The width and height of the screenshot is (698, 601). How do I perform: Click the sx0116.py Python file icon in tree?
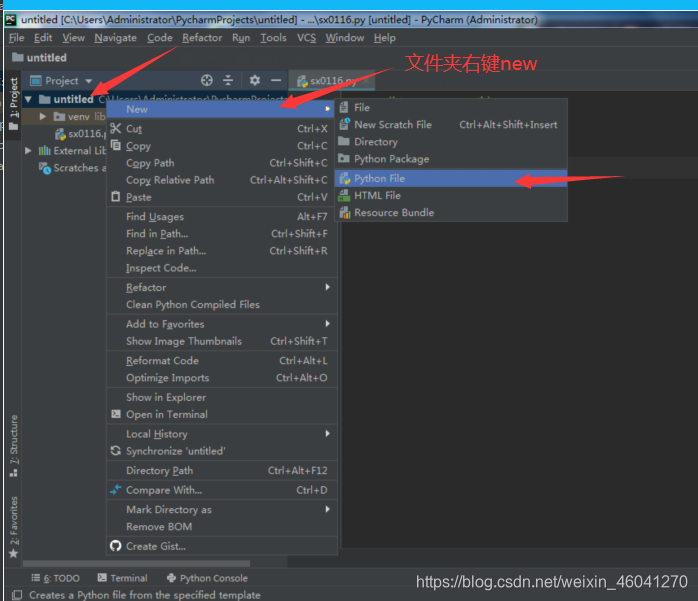coord(60,134)
